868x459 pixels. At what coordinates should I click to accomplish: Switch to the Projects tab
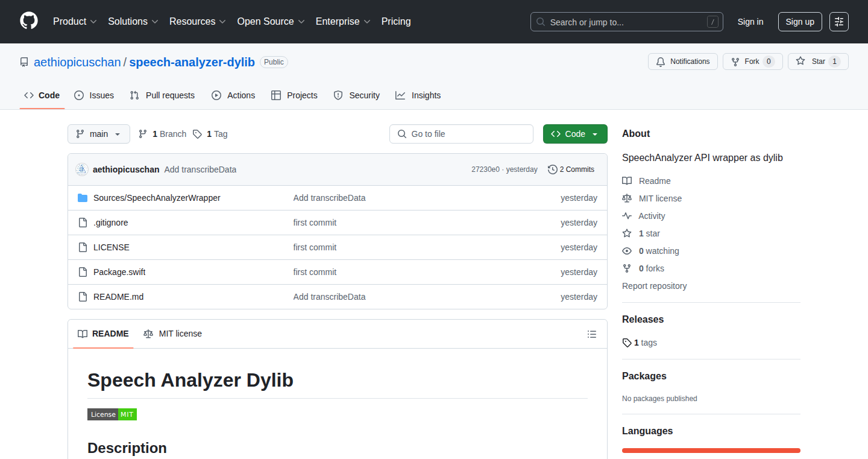(x=294, y=95)
